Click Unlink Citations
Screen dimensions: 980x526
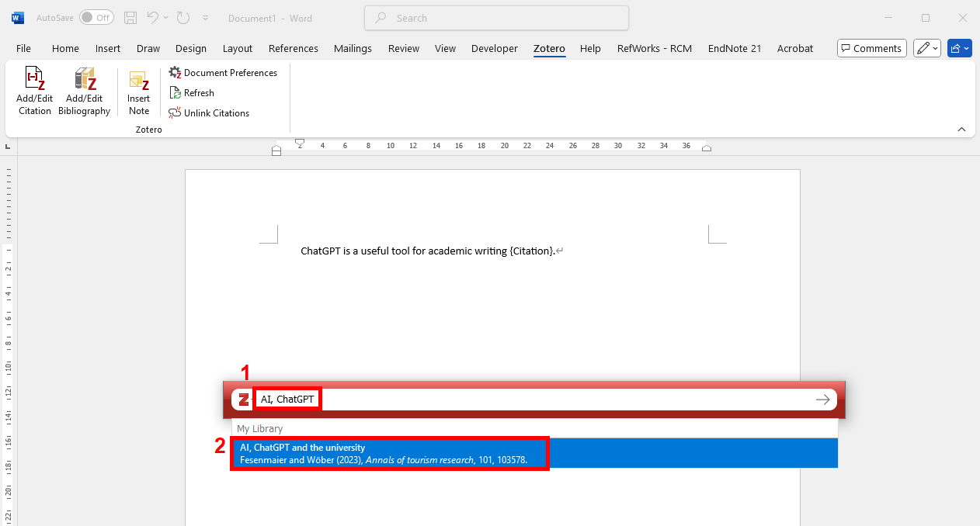click(209, 113)
